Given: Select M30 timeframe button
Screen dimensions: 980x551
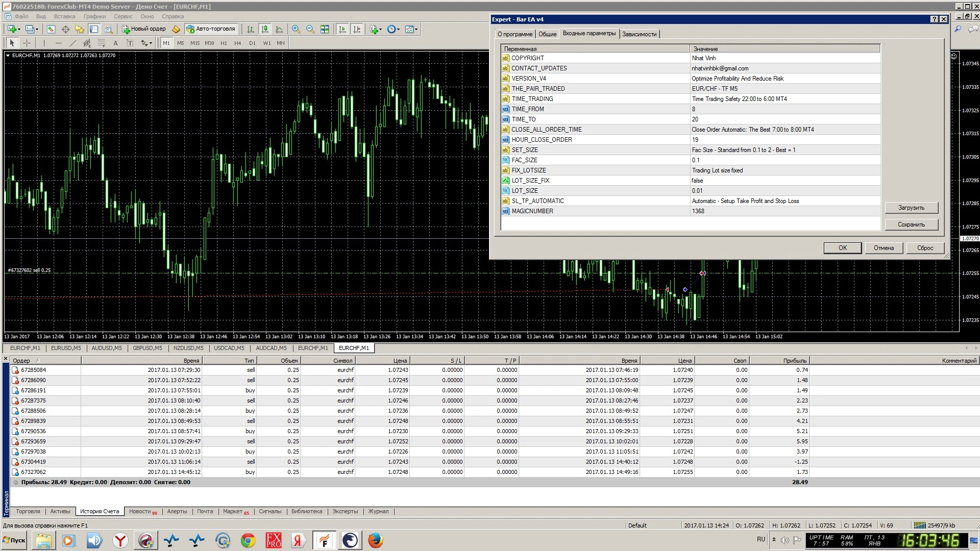Looking at the screenshot, I should pos(209,43).
